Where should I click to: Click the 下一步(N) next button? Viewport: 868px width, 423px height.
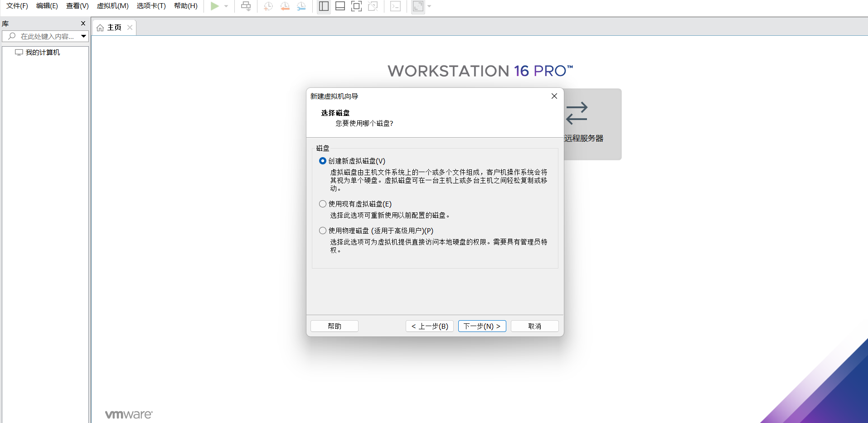click(482, 326)
